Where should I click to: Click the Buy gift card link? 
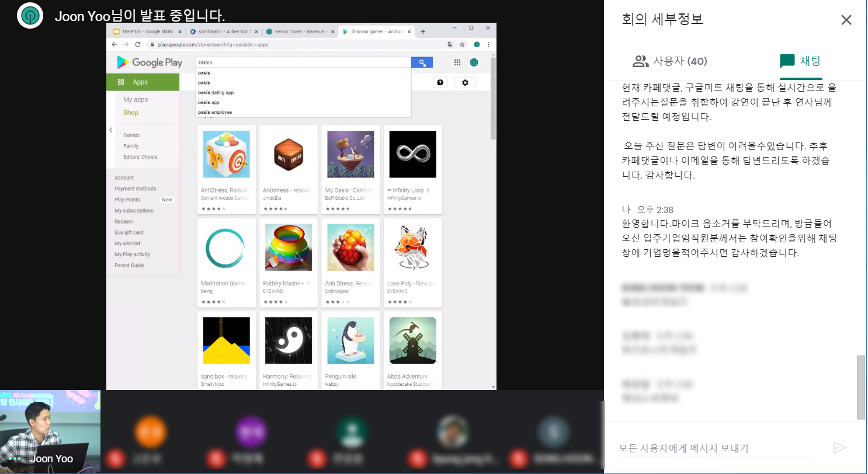tap(129, 232)
